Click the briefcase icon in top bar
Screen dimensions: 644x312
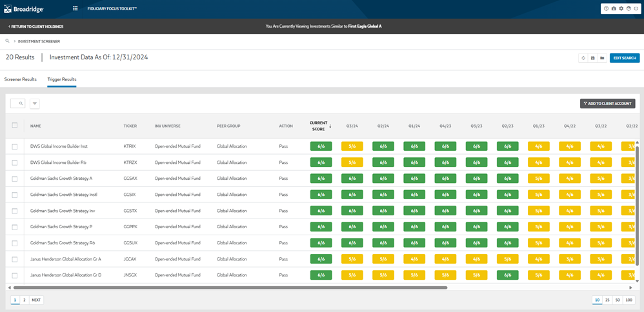614,8
